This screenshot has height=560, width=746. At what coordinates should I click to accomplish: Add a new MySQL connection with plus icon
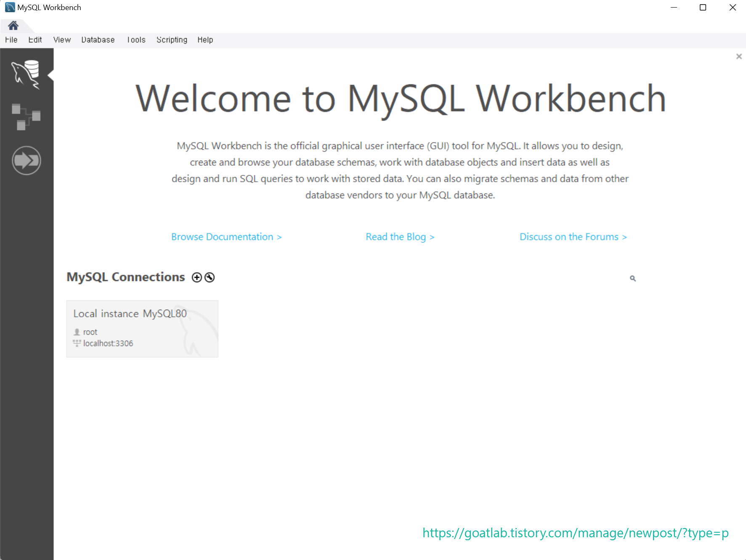click(196, 277)
